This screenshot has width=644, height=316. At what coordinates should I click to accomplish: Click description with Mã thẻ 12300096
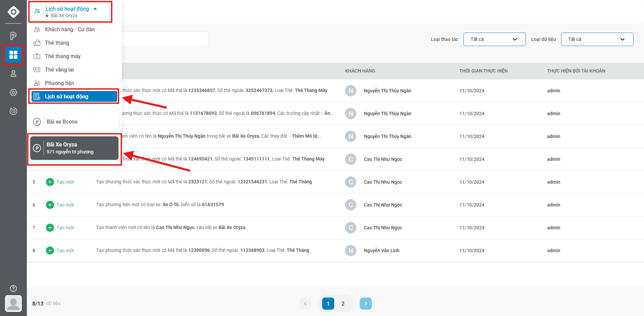203,250
